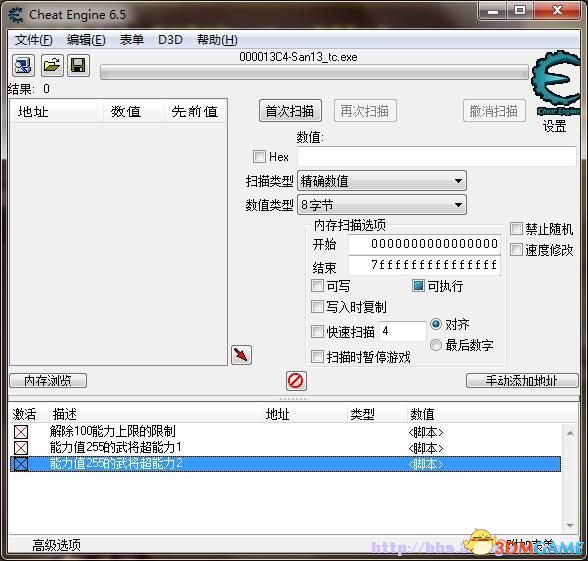Activate the 解除100能力上限的限制 script box
Viewport: 588px width, 561px height.
[21, 432]
